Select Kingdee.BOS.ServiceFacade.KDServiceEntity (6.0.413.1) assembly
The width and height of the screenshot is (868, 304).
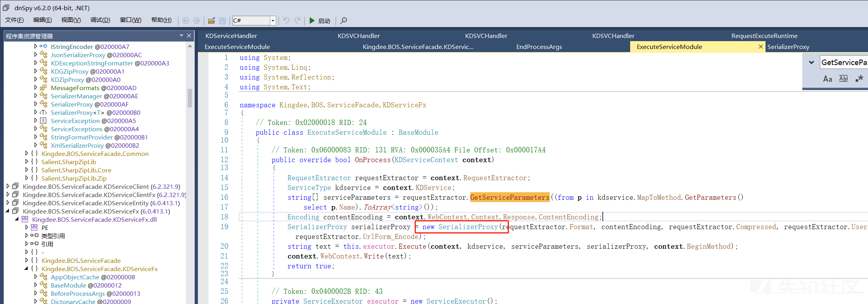click(101, 203)
